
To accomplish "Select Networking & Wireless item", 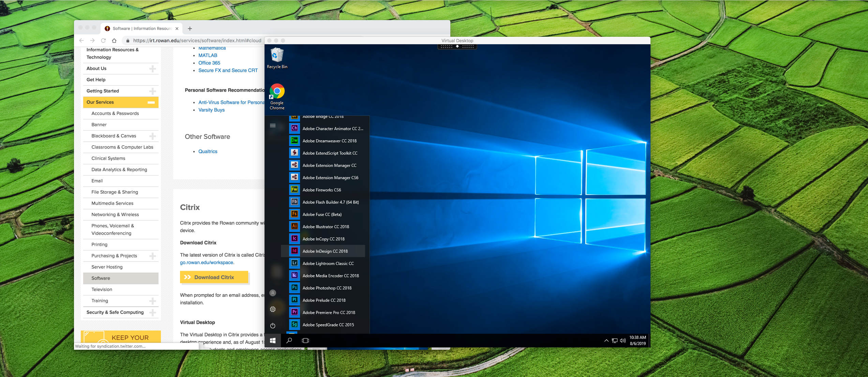I will (121, 215).
